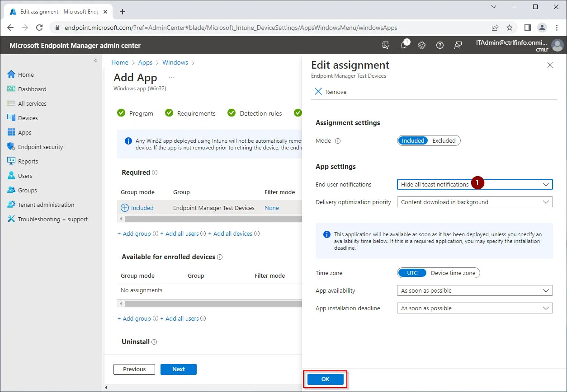The image size is (567, 392).
Task: Click the Apps breadcrumb link
Action: coord(145,62)
